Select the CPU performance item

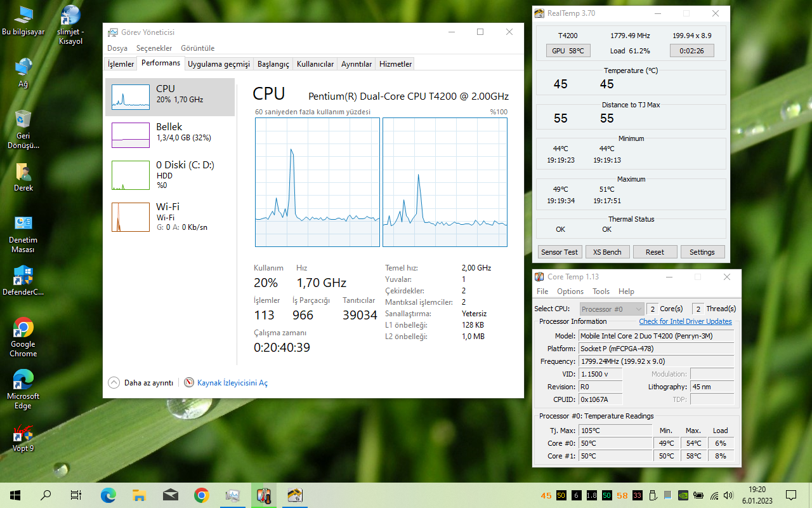170,97
